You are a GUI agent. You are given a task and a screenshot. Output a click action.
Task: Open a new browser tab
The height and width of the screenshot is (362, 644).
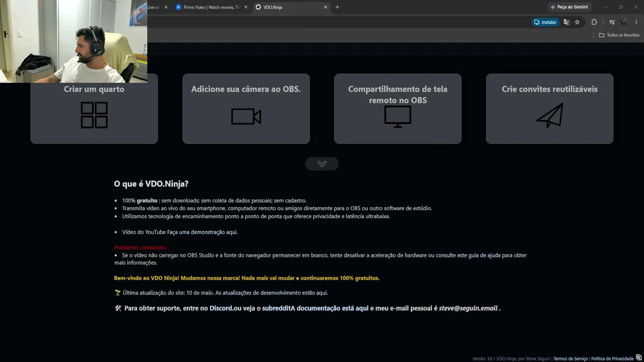[x=337, y=7]
